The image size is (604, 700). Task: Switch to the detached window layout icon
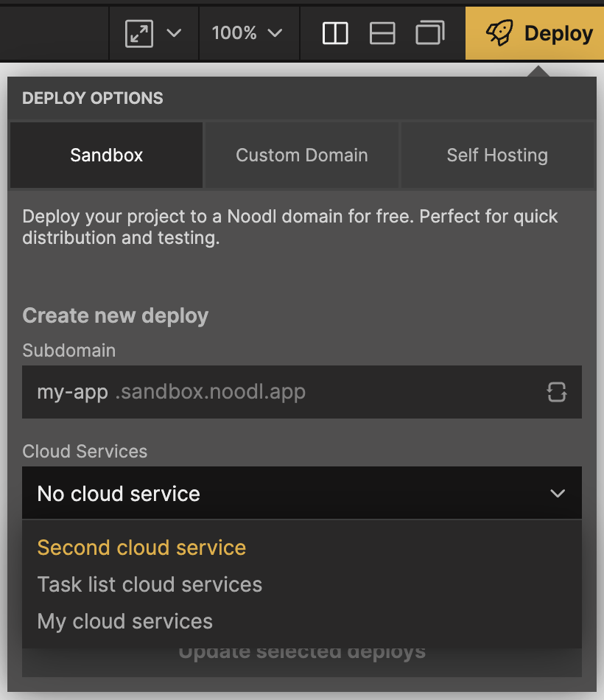(x=429, y=34)
